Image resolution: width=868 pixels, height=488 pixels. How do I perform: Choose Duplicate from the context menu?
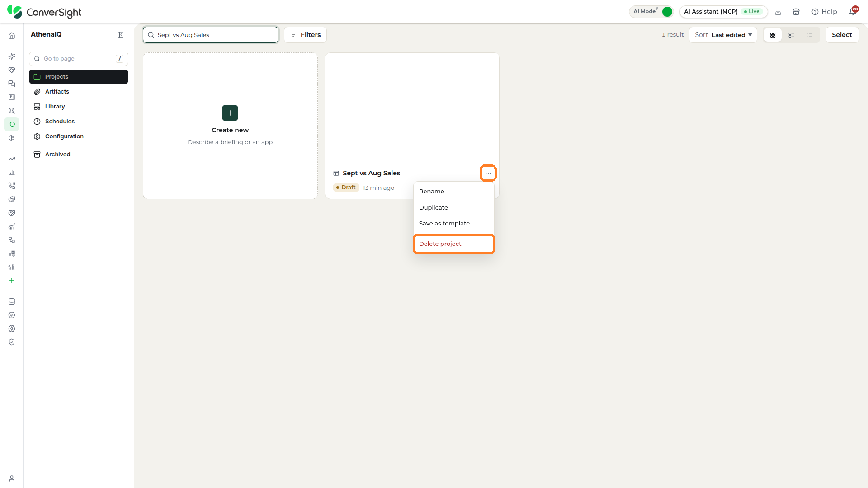pos(454,208)
